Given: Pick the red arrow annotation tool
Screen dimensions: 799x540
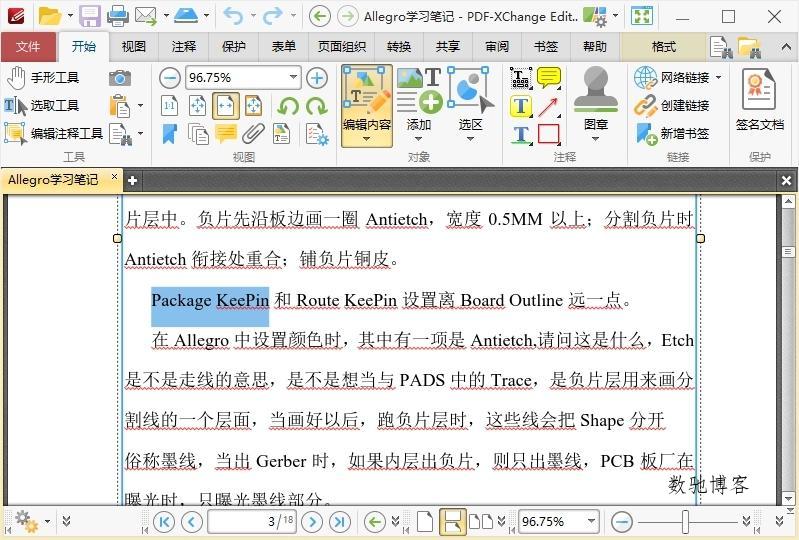Looking at the screenshot, I should (548, 106).
